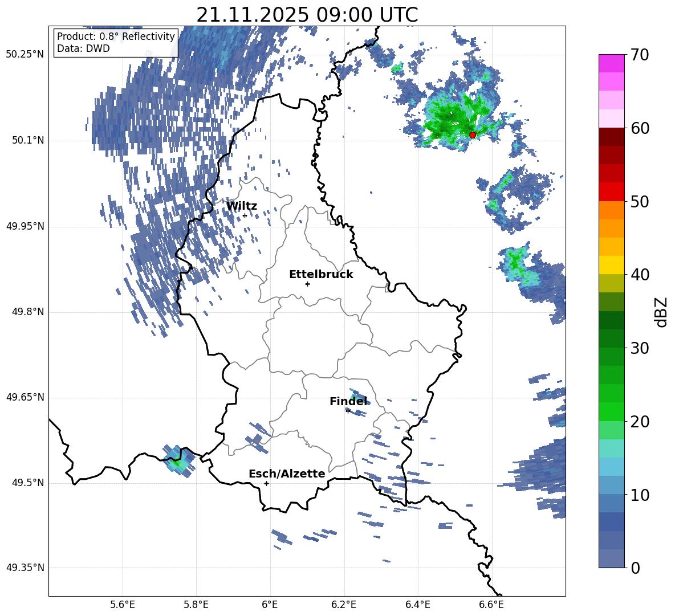Click the 50.1°N latitude label
Image resolution: width=675 pixels, height=616 pixels.
[28, 140]
